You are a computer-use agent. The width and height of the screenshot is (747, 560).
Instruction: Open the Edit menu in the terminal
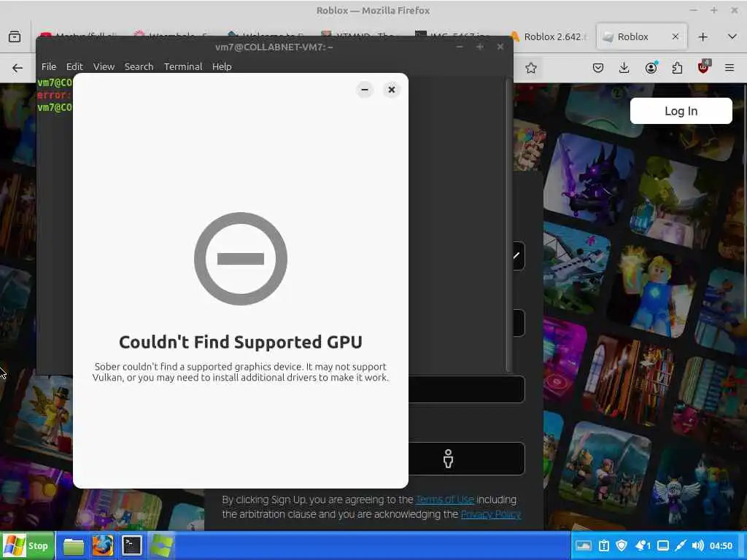coord(74,66)
